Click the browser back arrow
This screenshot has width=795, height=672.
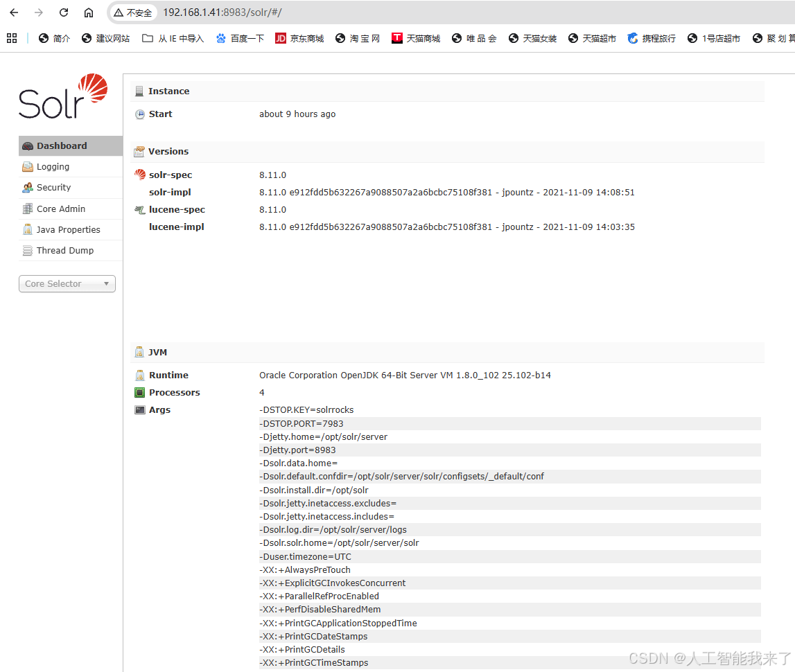(14, 12)
